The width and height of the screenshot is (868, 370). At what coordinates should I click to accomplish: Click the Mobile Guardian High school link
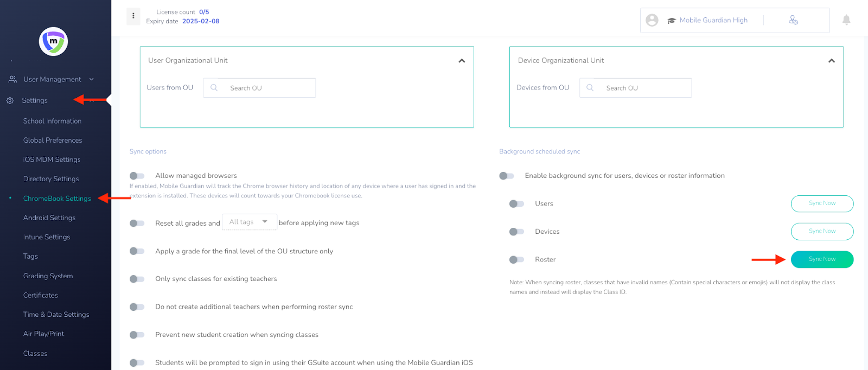713,20
